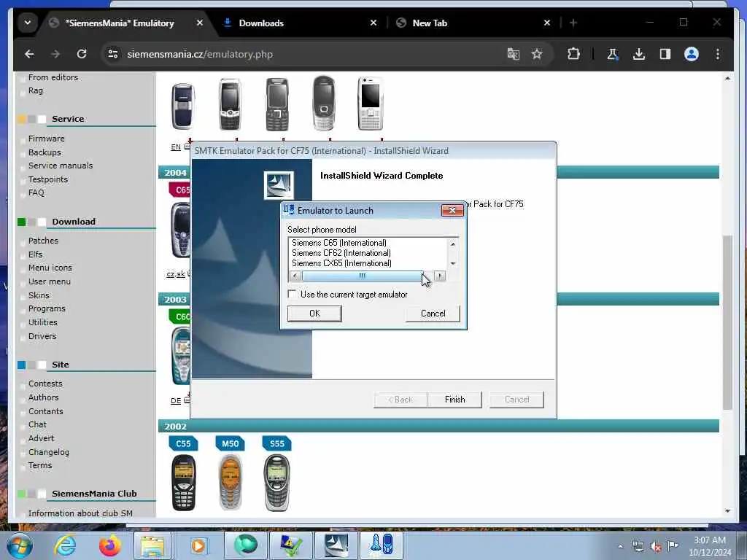Viewport: 747px width, 560px height.
Task: Open the Elfs link under Download
Action: pos(35,254)
